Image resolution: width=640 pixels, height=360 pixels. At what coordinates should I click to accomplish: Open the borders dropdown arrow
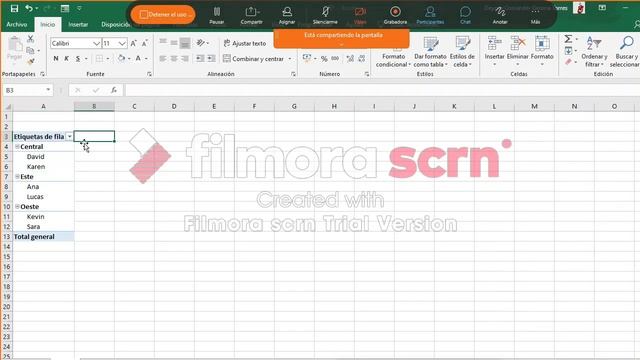coord(108,59)
